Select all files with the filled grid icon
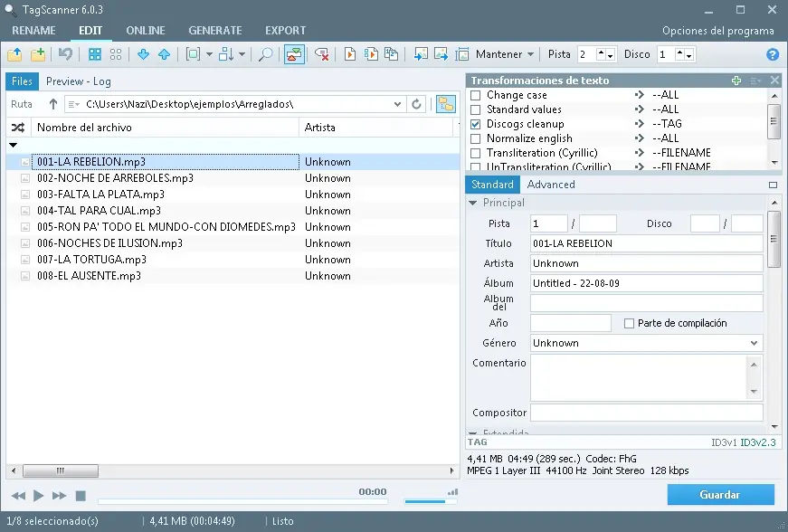 (94, 54)
